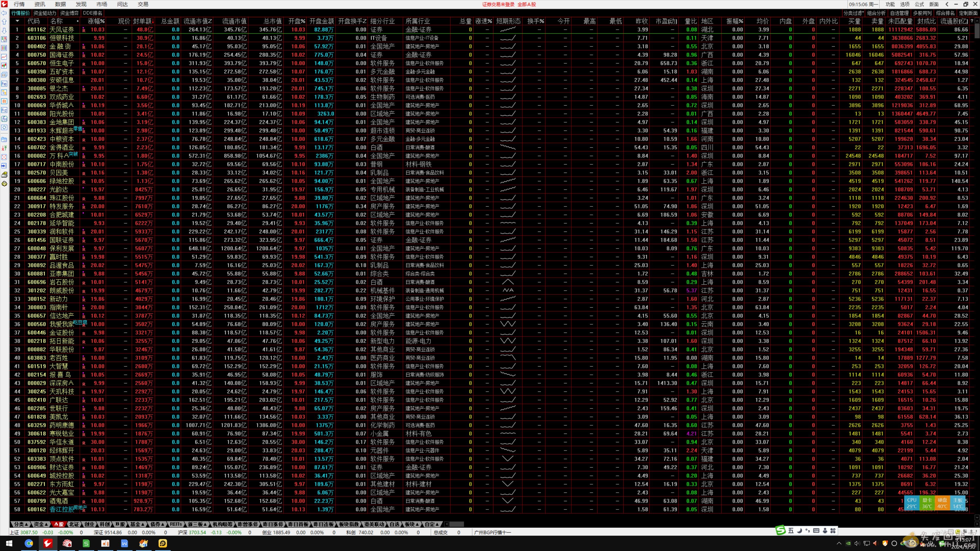
Task: Click the up arrow icon in left sidebar
Action: click(x=4, y=22)
